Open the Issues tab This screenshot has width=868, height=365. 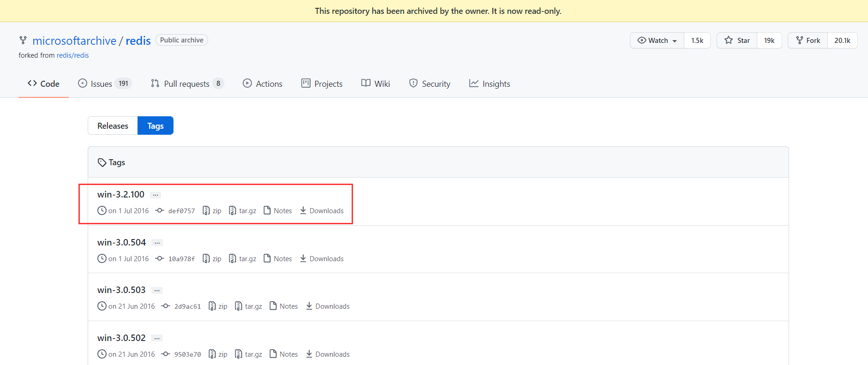point(104,84)
